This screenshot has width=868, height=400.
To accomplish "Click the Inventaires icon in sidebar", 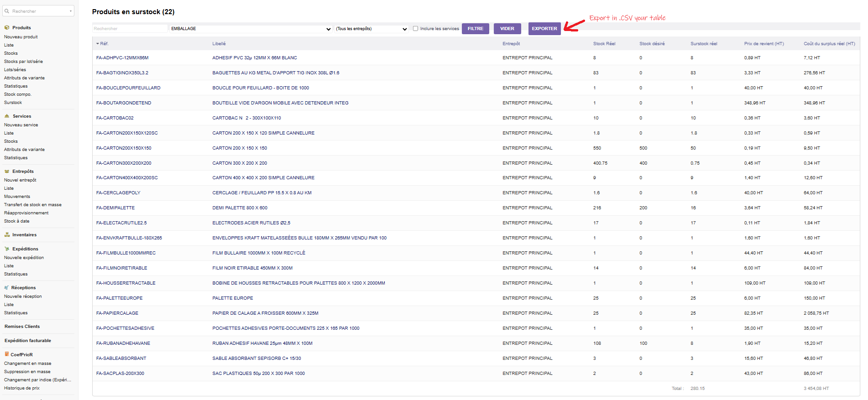I will pos(7,235).
